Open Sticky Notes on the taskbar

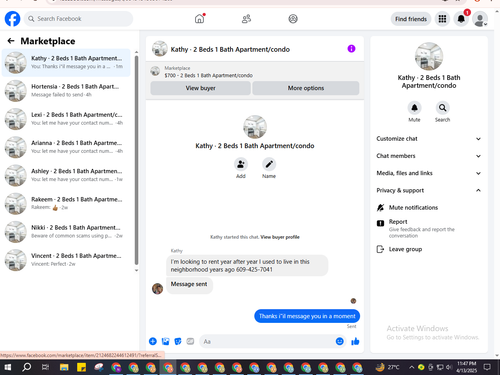pos(81,367)
